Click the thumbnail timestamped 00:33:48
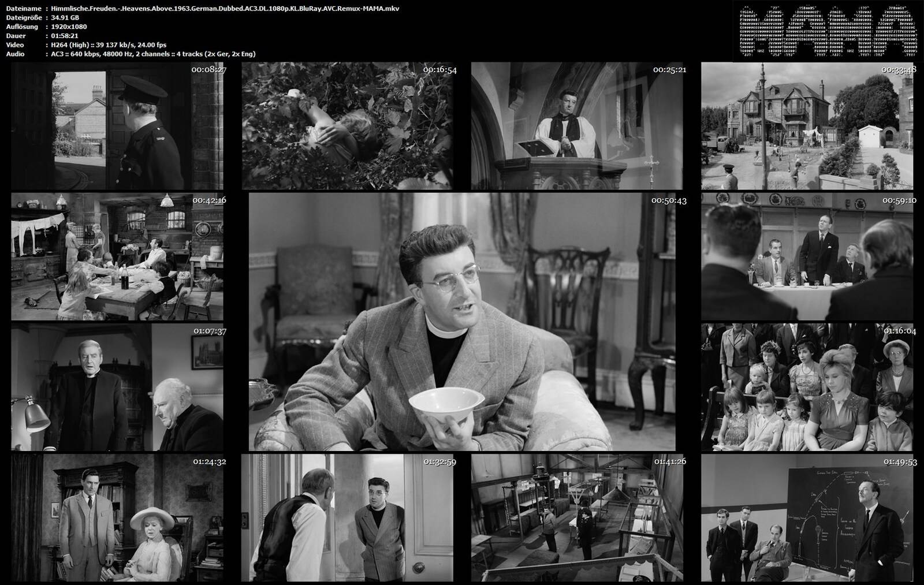Screen dimensions: 924x585 [807, 126]
